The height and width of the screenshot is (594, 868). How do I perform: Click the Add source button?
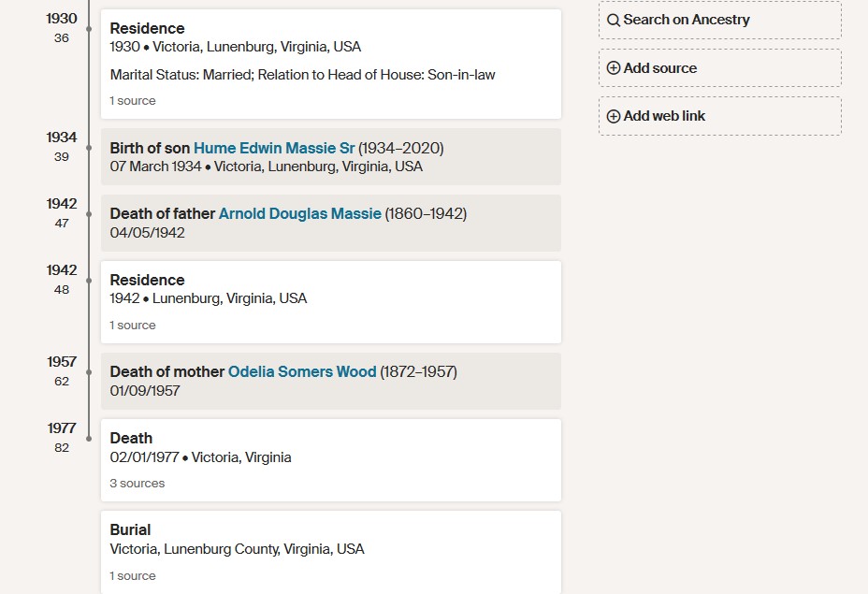coord(719,68)
